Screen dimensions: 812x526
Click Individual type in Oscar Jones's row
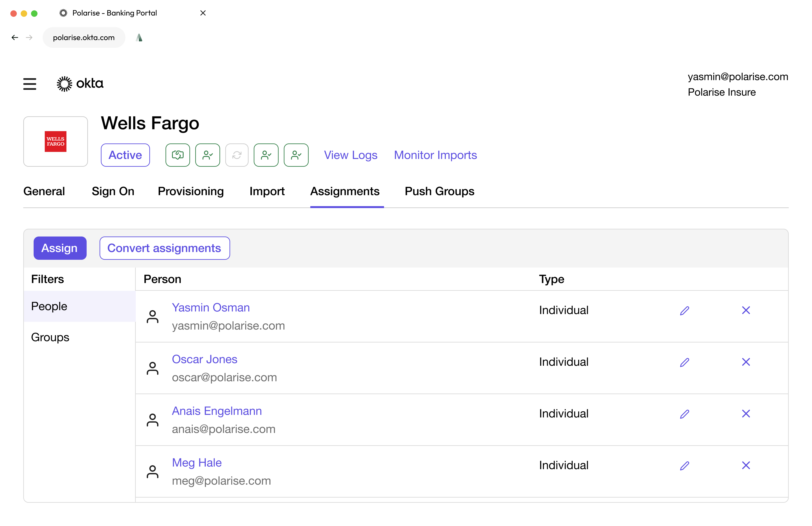pyautogui.click(x=564, y=362)
